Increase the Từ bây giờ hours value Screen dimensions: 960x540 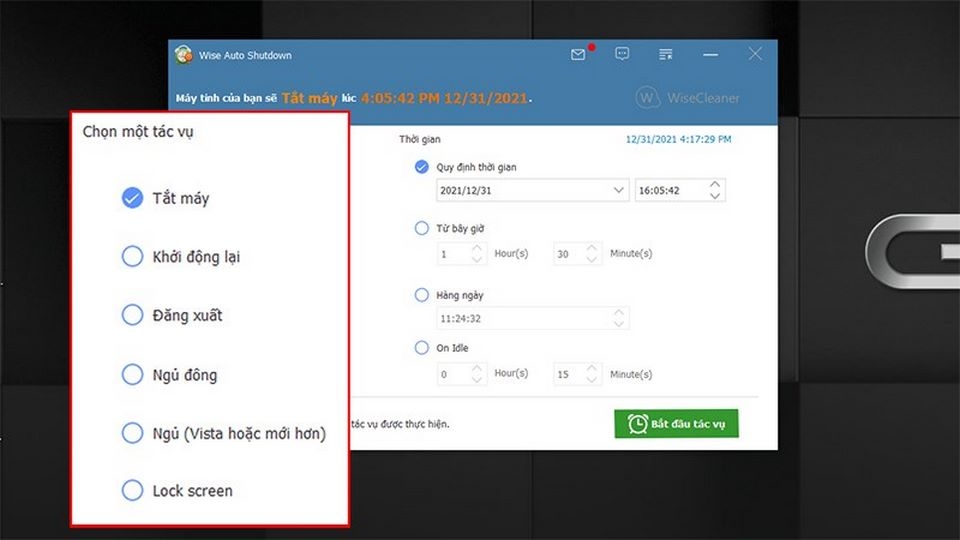pos(477,248)
